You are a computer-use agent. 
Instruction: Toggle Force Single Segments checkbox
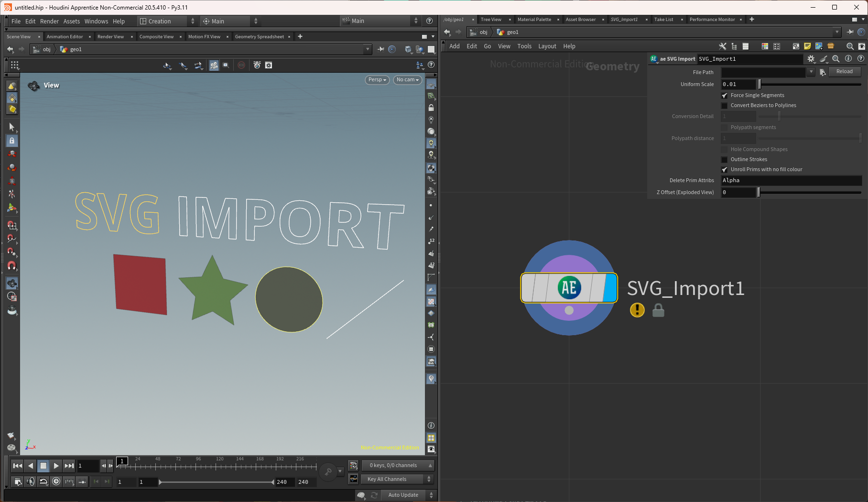(725, 96)
